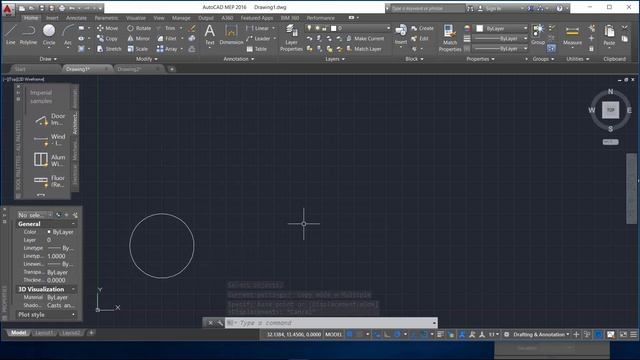
Task: Click Sign In link
Action: coord(493,8)
